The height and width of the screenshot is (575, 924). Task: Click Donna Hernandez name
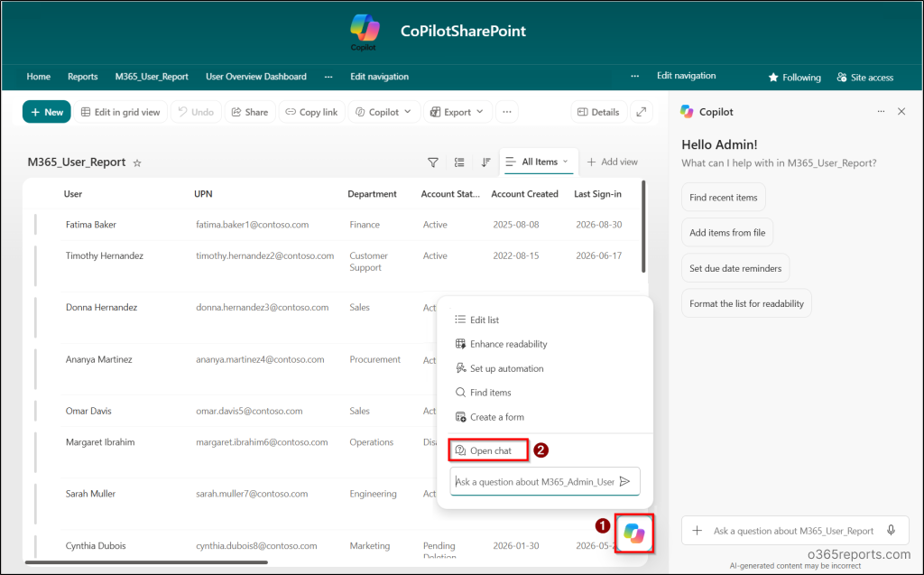click(101, 307)
